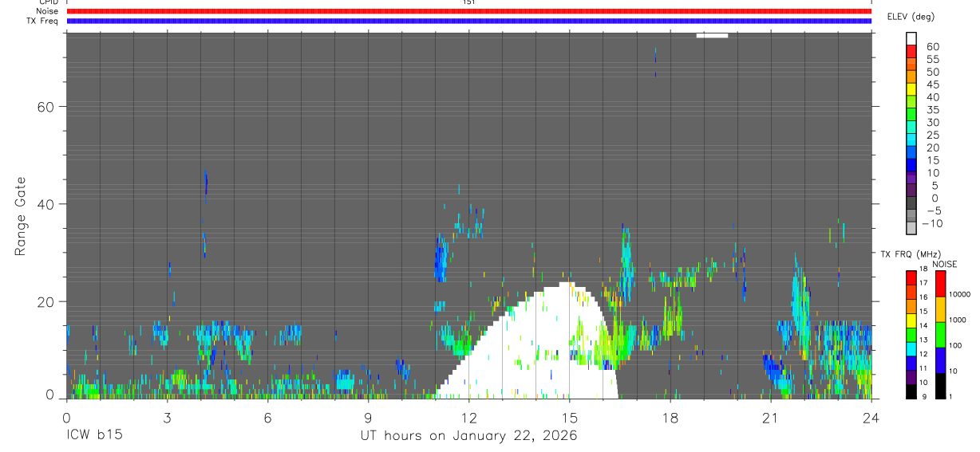Click the '21' tick label on UT axis
Screen dimensions: 980x452
point(770,417)
